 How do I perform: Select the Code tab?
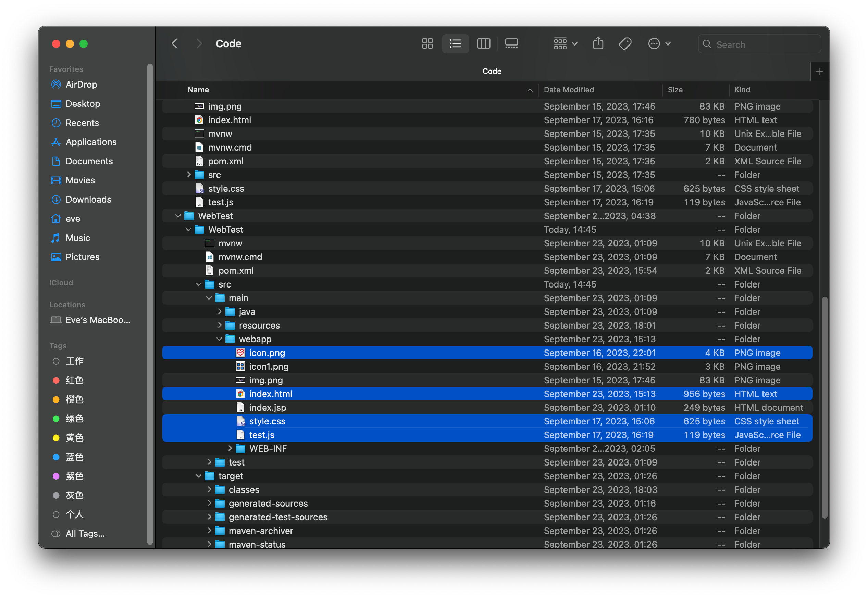click(491, 71)
